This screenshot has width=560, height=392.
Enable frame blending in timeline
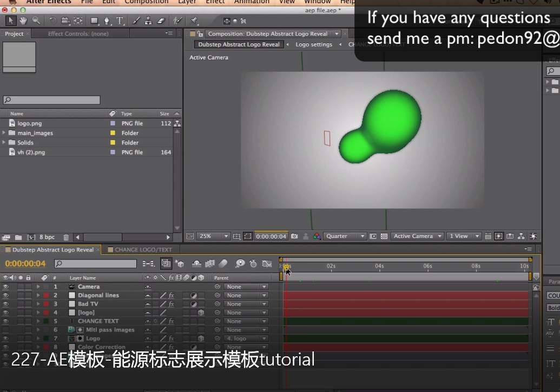209,263
